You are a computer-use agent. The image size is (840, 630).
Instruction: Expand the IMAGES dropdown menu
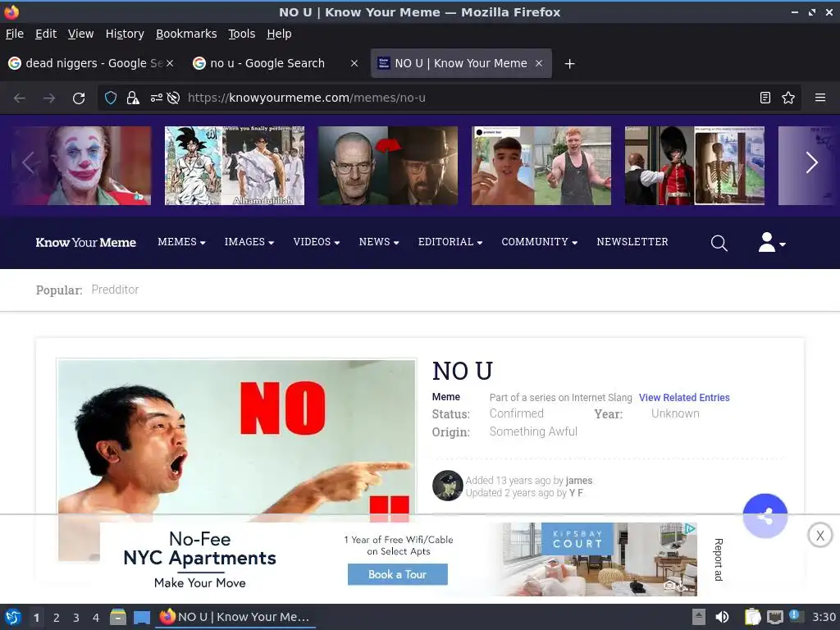coord(249,242)
